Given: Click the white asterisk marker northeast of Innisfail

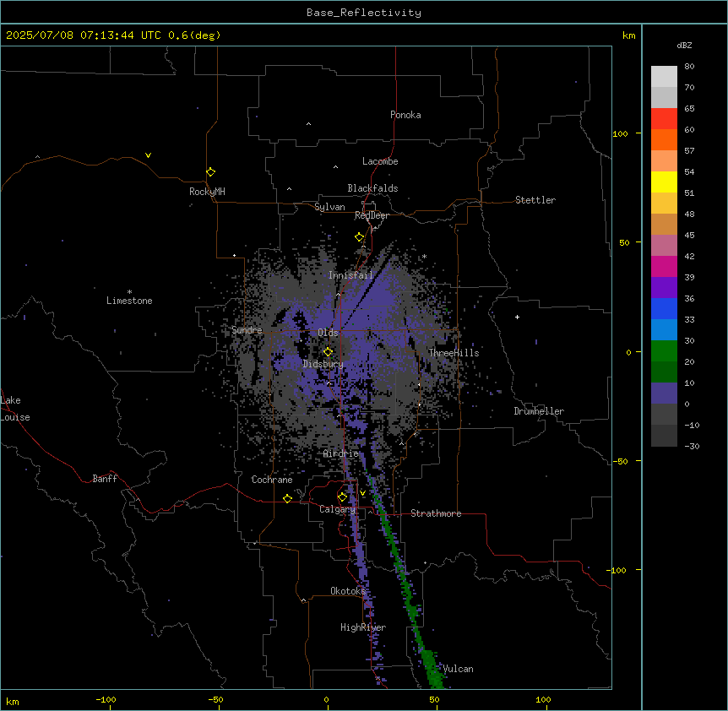Looking at the screenshot, I should coord(424,256).
